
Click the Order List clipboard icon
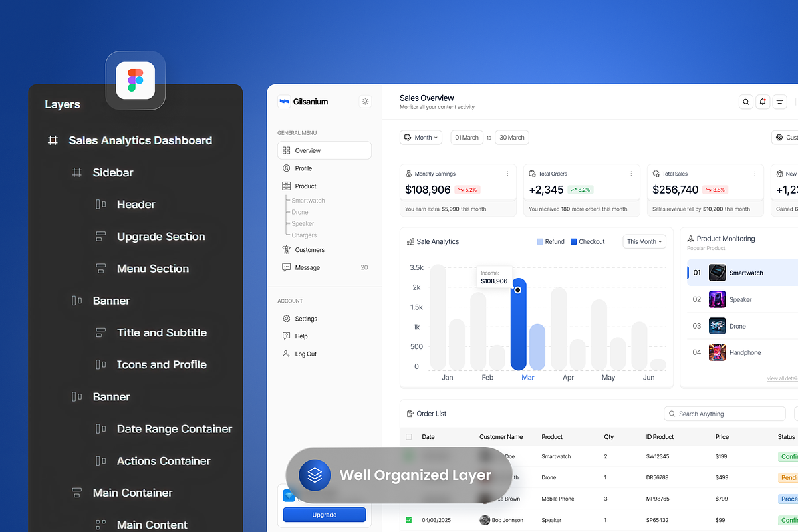click(x=410, y=414)
